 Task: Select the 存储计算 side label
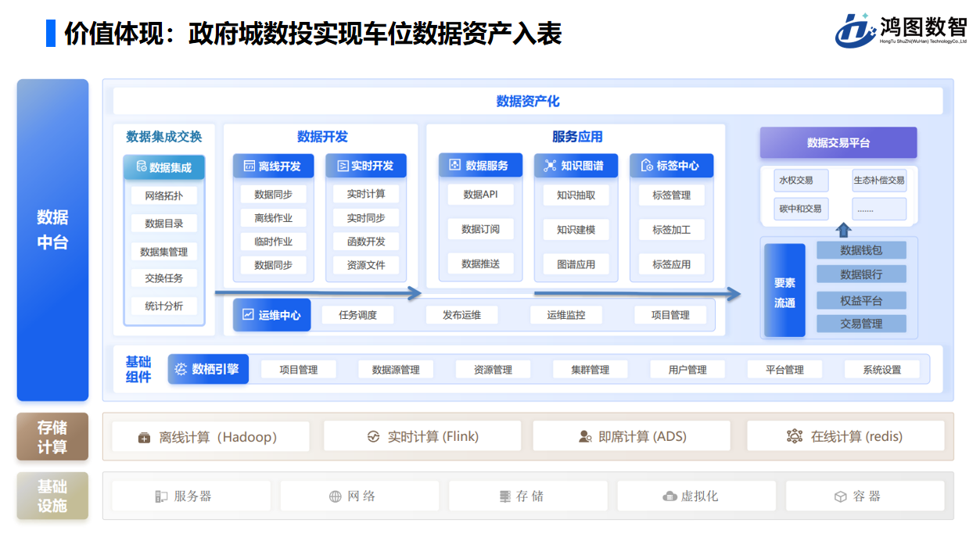pyautogui.click(x=52, y=437)
